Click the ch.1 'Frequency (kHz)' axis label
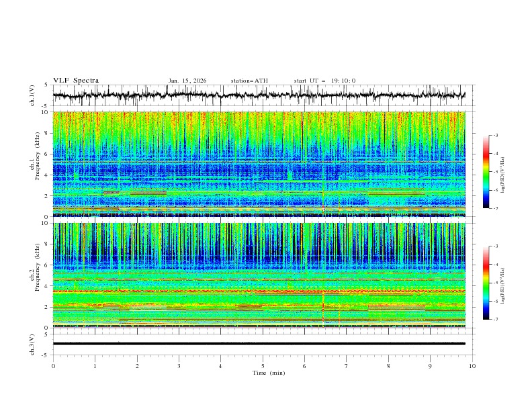The height and width of the screenshot is (411, 532). pyautogui.click(x=37, y=156)
